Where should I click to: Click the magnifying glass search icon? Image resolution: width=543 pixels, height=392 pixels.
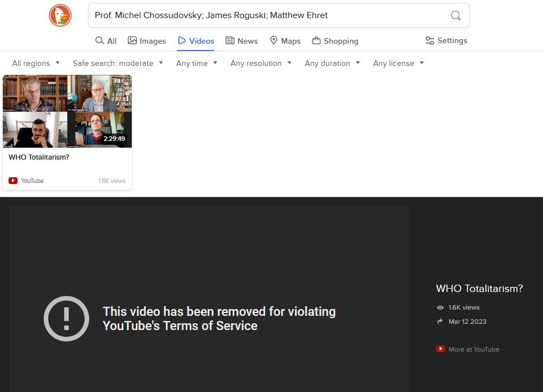tap(456, 15)
